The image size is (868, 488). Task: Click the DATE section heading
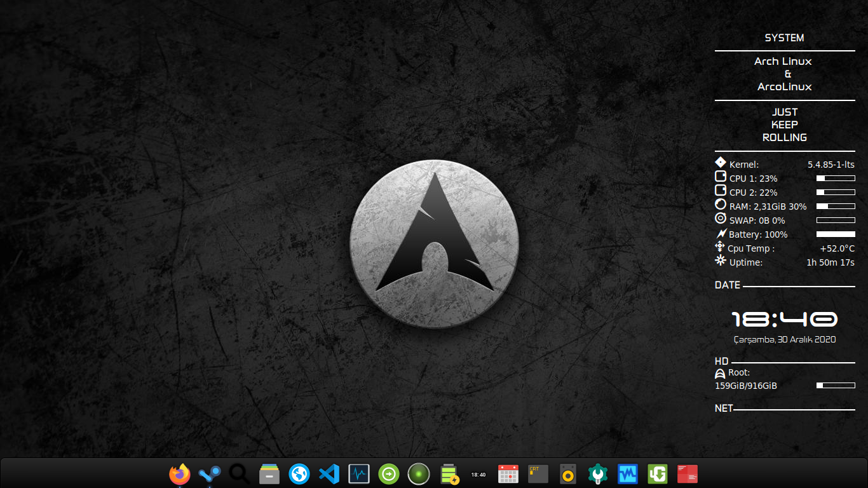pyautogui.click(x=728, y=285)
